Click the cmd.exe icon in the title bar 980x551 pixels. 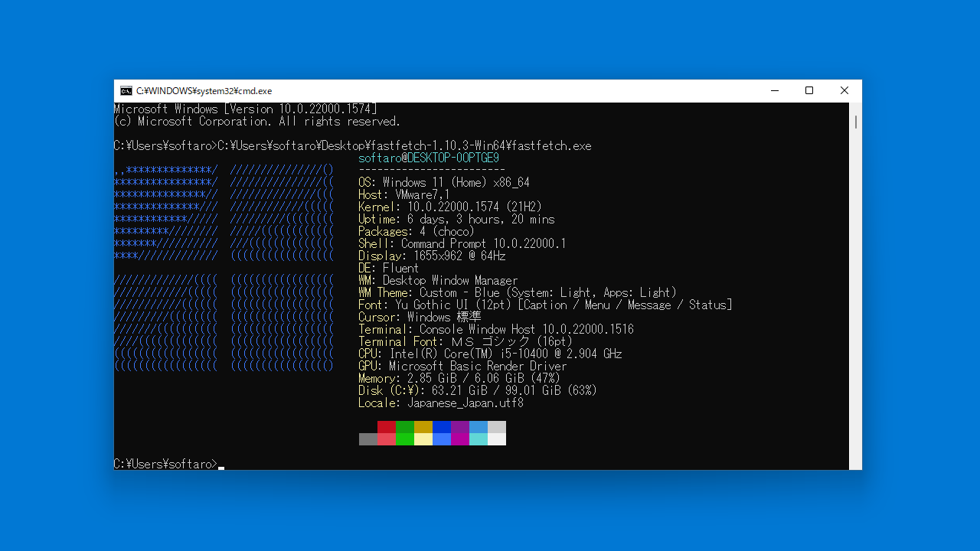(126, 91)
